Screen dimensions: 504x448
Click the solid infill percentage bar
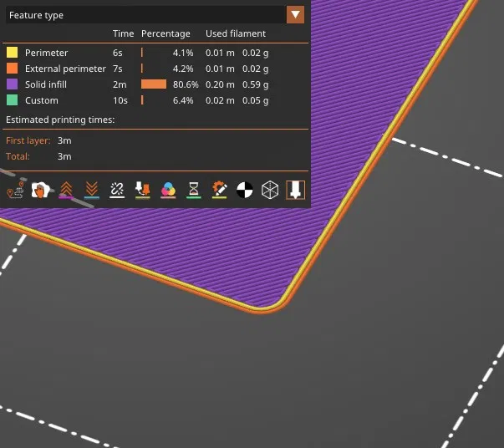point(154,84)
